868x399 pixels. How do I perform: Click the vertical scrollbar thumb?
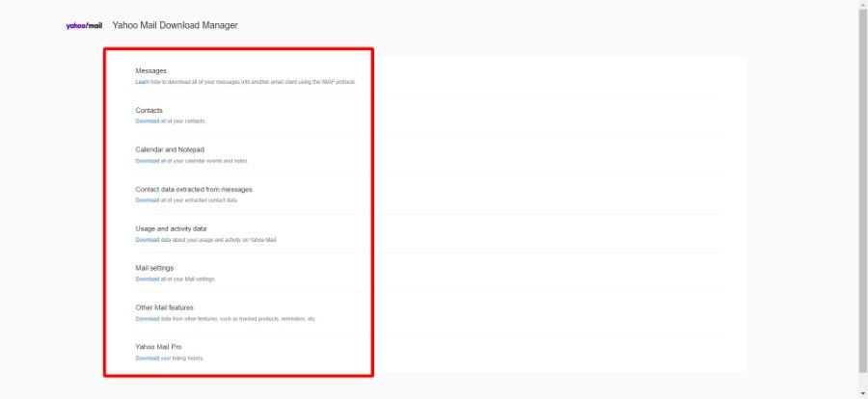863,192
